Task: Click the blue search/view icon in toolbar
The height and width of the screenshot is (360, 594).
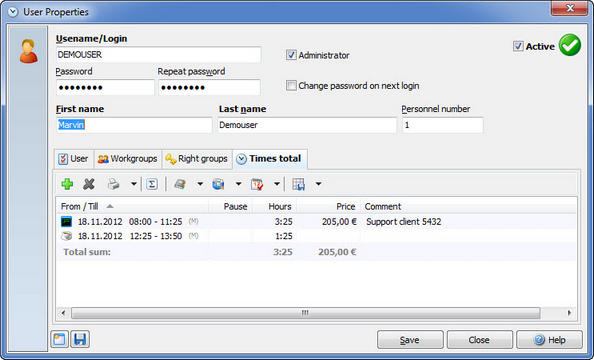Action: [x=218, y=184]
